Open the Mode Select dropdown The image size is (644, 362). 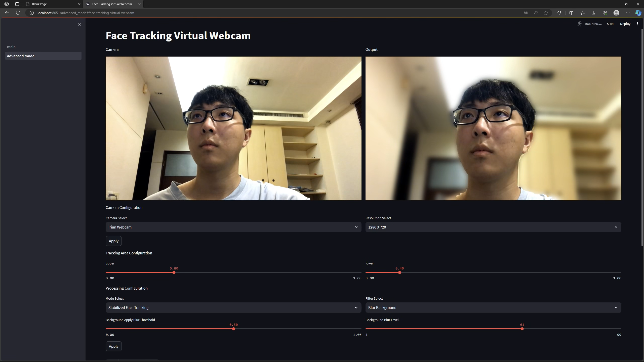233,307
